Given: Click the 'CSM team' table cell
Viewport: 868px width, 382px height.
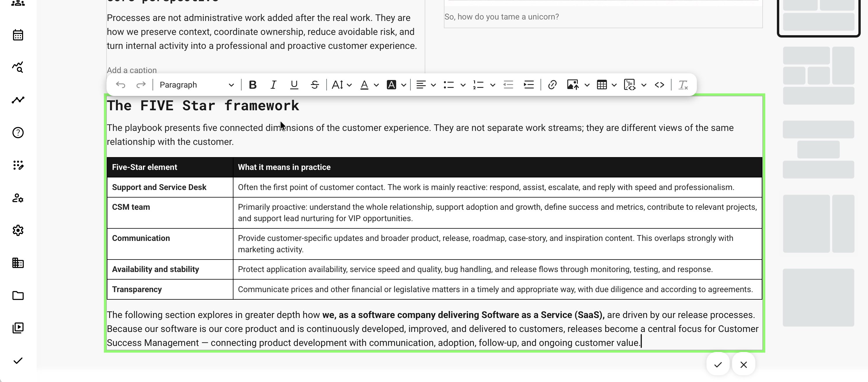Looking at the screenshot, I should [170, 213].
